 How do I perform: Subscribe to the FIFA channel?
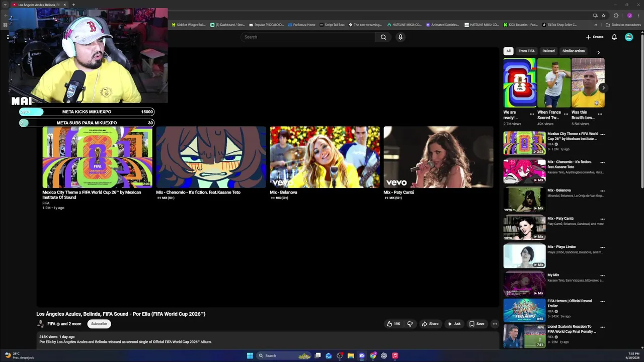pos(99,324)
